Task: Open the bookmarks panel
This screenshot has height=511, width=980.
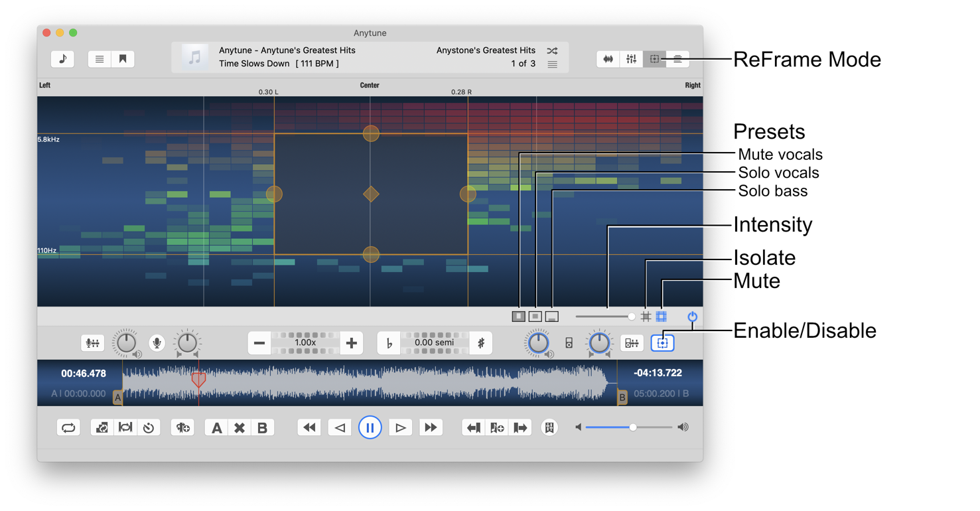Action: [x=123, y=59]
